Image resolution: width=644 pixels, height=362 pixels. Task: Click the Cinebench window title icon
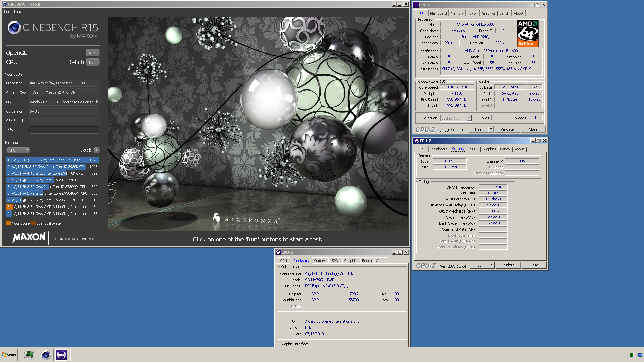tap(5, 4)
